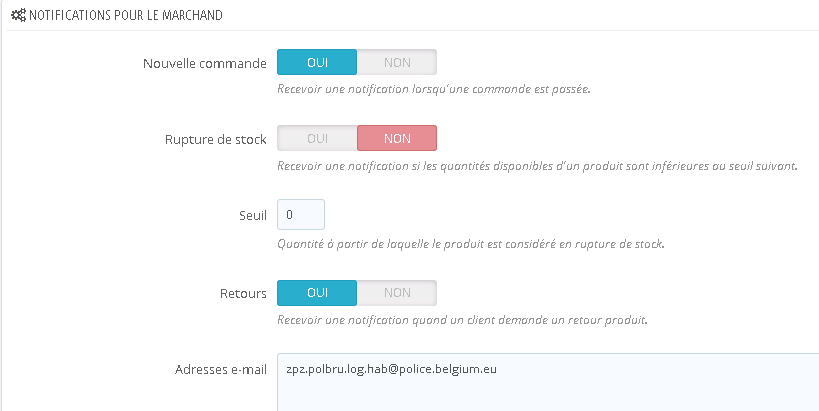819x411 pixels.
Task: Click the Seuil label
Action: (x=252, y=216)
